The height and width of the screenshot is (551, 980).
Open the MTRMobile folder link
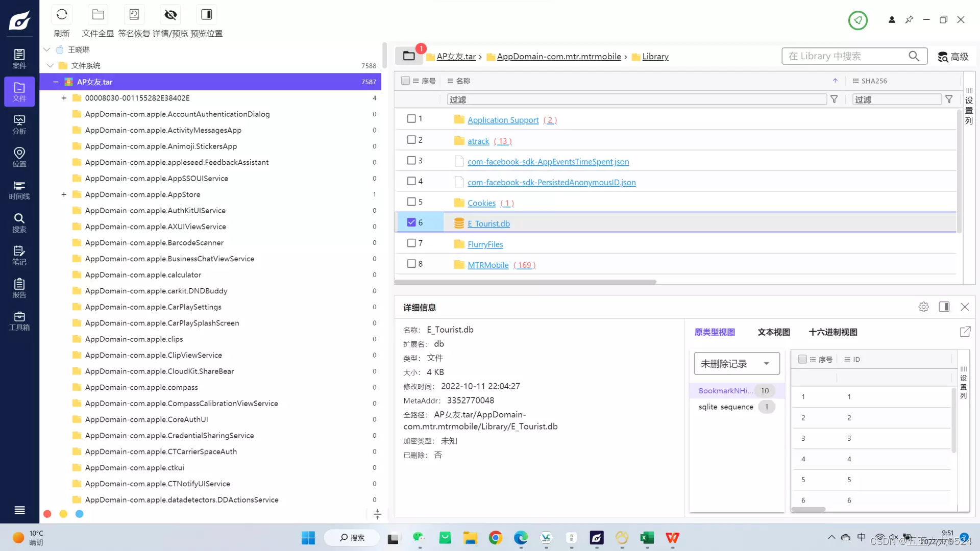(488, 265)
